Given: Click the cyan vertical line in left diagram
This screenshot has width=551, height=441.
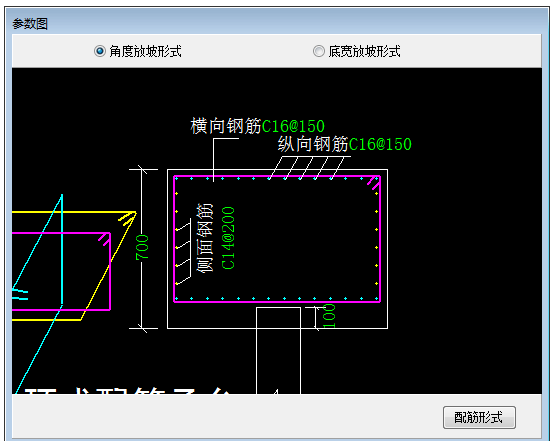Looking at the screenshot, I should point(62,249).
